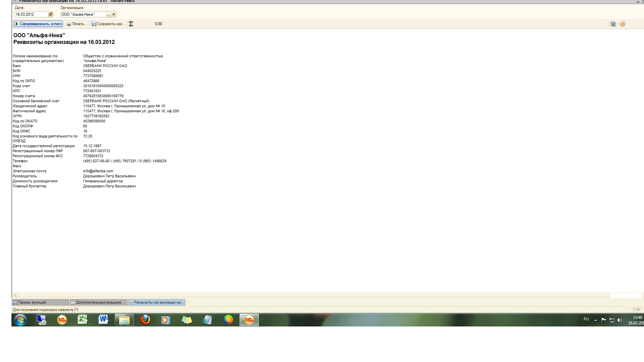Click the ПФР number 087-607-003733
Viewport: 644px width, 362px height.
pos(97,151)
